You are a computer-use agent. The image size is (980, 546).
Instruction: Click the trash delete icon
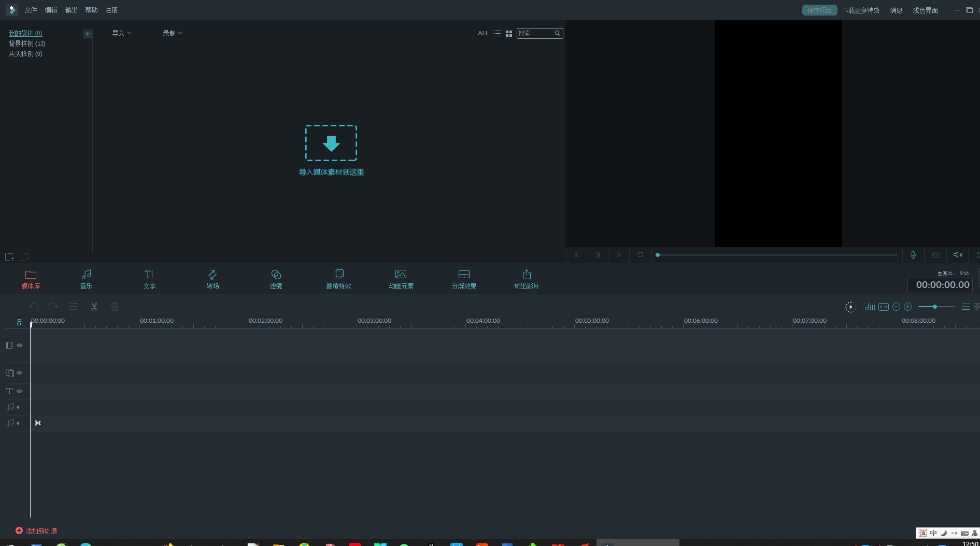pyautogui.click(x=115, y=307)
